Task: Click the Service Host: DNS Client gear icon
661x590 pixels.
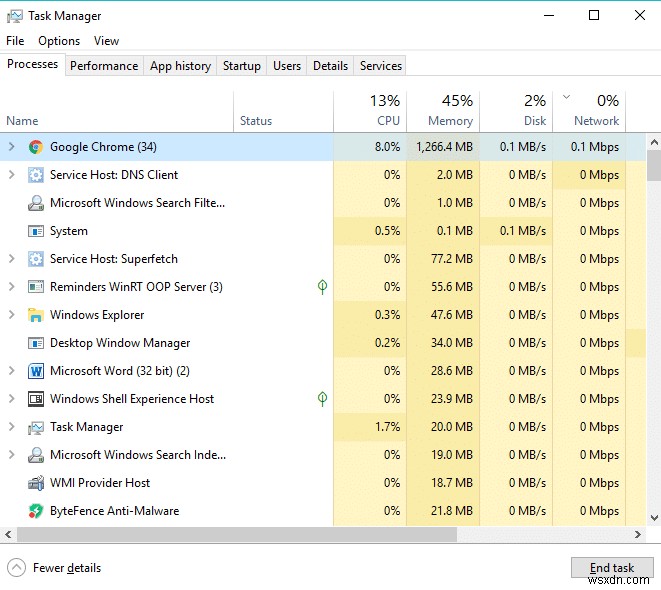Action: point(36,175)
